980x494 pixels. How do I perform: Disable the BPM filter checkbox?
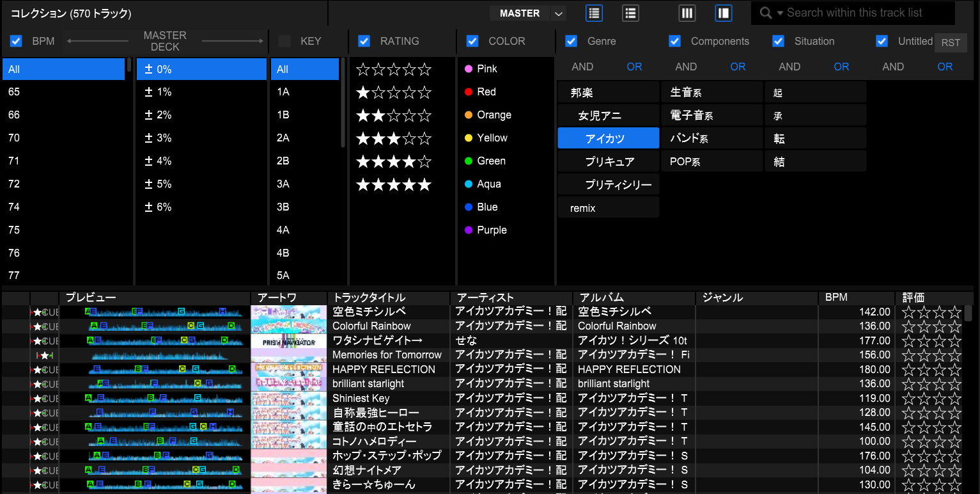tap(16, 41)
